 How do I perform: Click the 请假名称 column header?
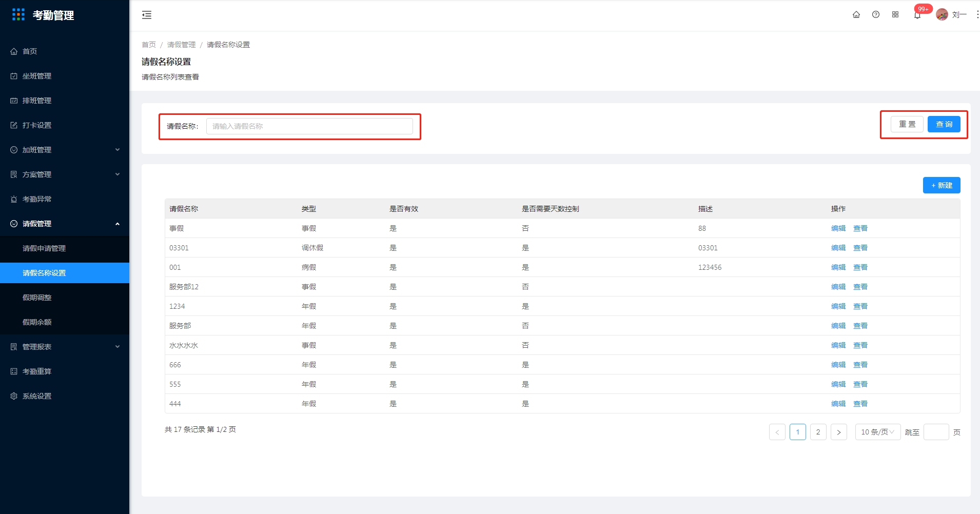(184, 209)
